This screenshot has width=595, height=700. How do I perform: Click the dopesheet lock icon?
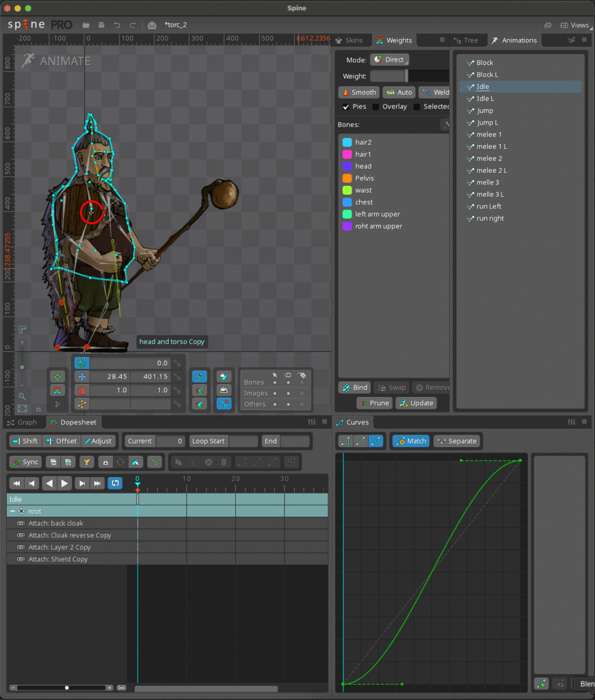click(x=105, y=462)
